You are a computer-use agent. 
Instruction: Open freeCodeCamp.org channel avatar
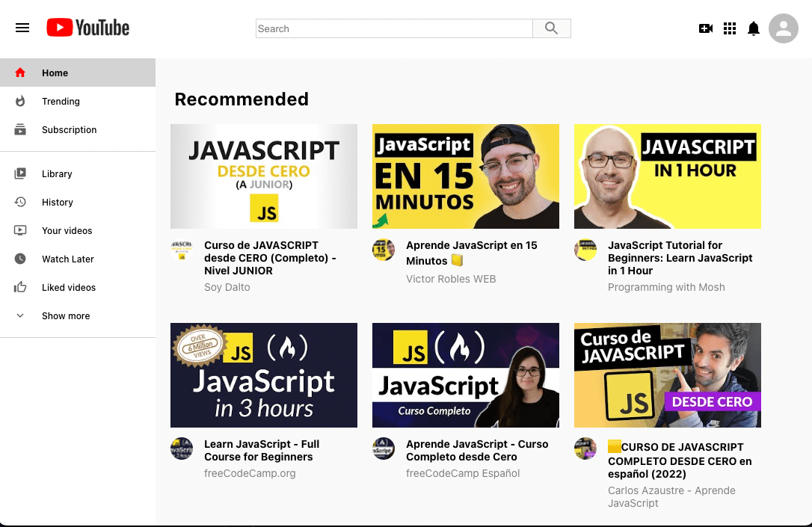[x=182, y=449]
